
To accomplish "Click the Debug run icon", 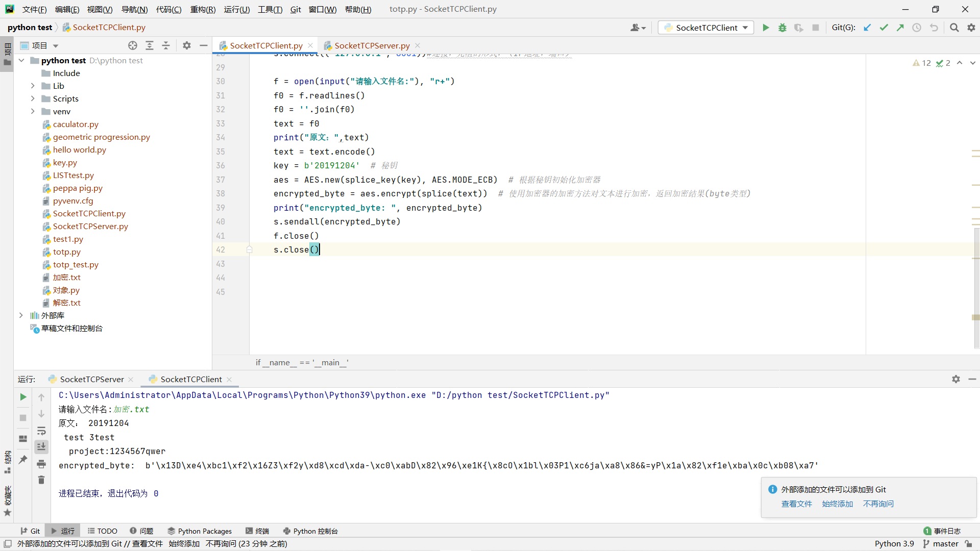I will [x=782, y=28].
